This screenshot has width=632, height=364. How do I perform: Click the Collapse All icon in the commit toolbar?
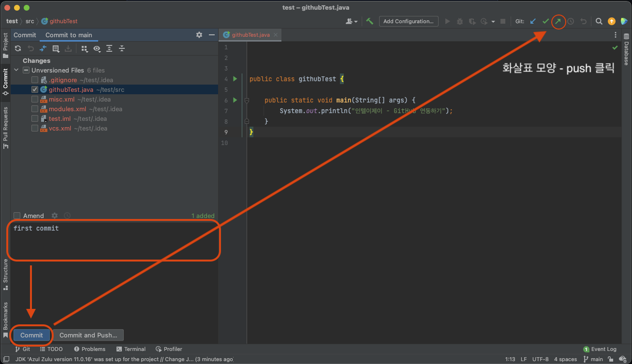tap(122, 48)
